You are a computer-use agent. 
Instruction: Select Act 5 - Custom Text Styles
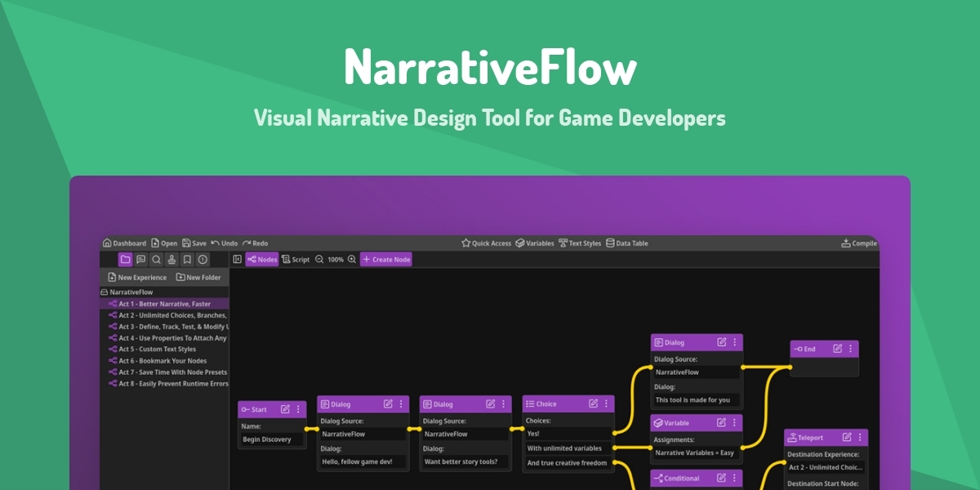pyautogui.click(x=164, y=350)
